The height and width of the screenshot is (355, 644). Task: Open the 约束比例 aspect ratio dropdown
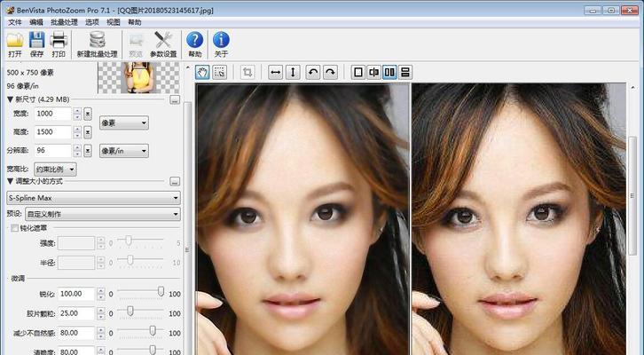(55, 170)
